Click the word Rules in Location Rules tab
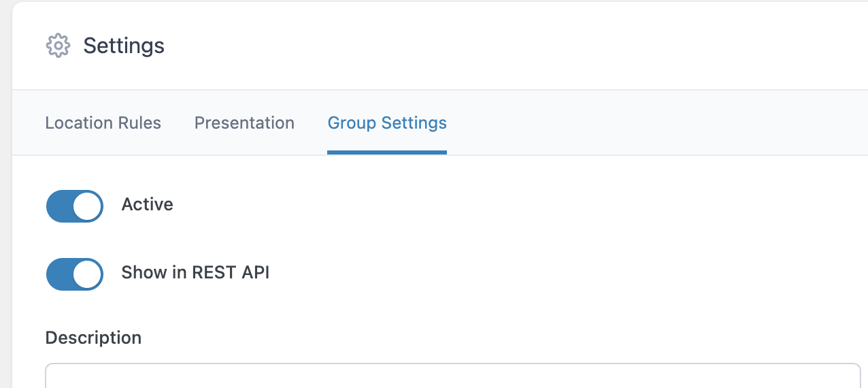 (139, 123)
